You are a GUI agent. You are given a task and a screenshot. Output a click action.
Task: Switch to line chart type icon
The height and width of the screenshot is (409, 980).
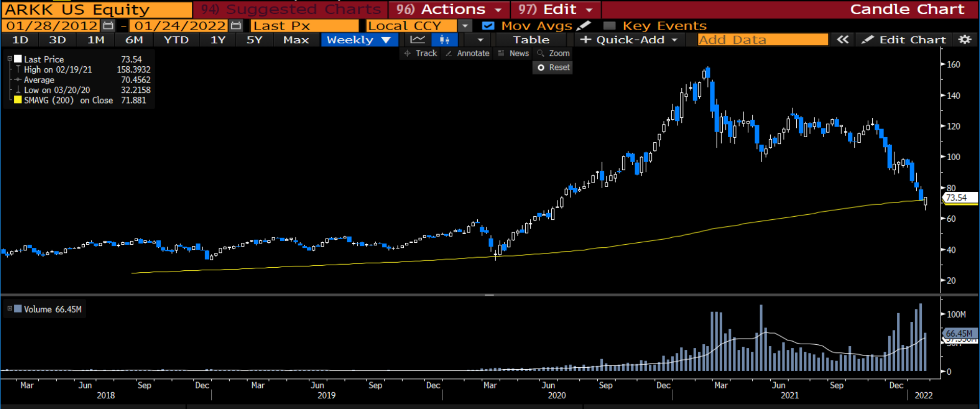click(x=418, y=40)
